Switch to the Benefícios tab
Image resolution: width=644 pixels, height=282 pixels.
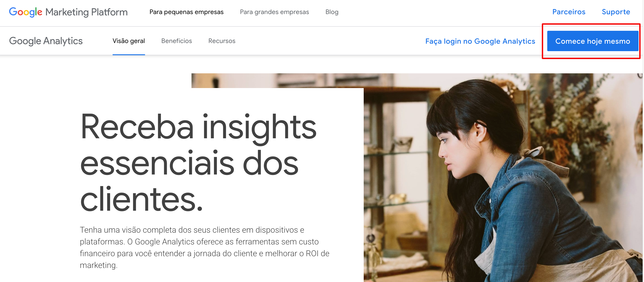pos(177,41)
